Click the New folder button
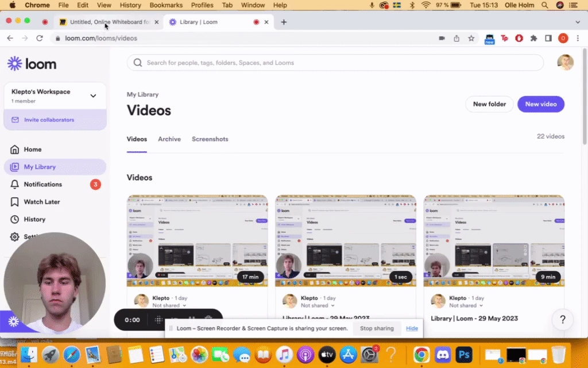 (489, 104)
